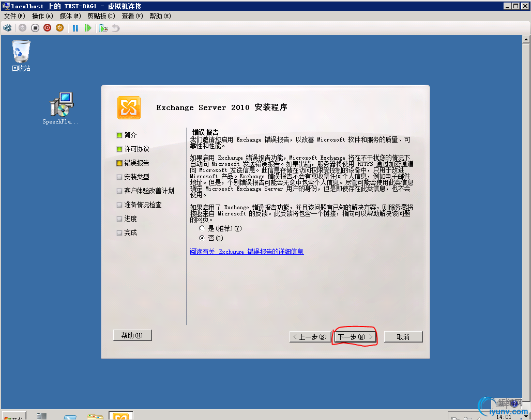Image resolution: width=531 pixels, height=420 pixels.
Task: Select the SpeechPla... installer desktop icon
Action: coord(60,108)
